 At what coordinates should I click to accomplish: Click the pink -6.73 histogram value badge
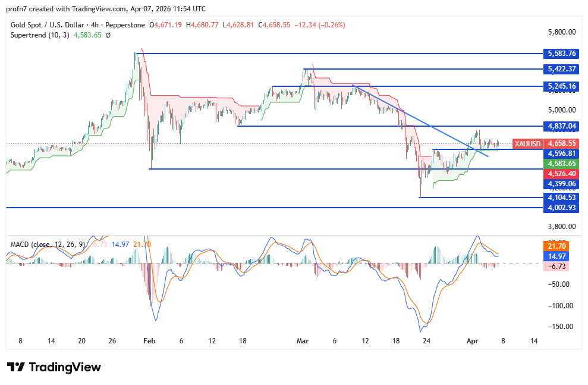click(558, 266)
